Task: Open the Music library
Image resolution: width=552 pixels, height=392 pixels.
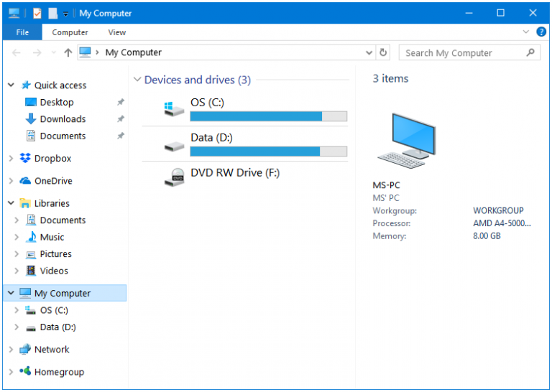Action: click(52, 237)
